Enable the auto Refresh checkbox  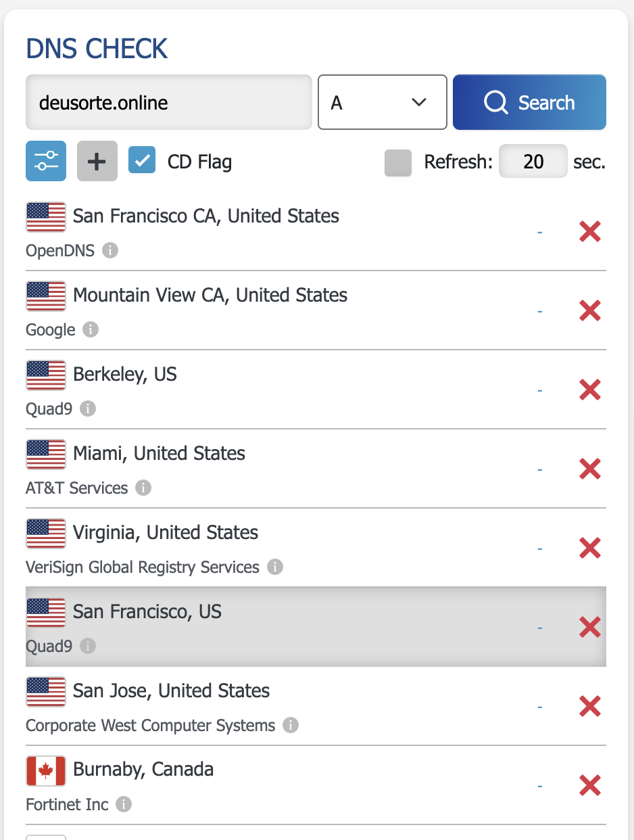(398, 162)
